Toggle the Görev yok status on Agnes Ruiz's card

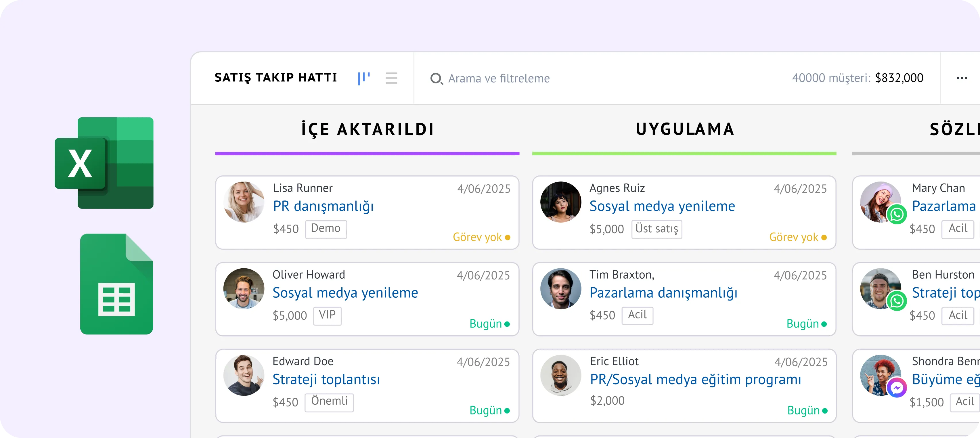click(x=796, y=237)
